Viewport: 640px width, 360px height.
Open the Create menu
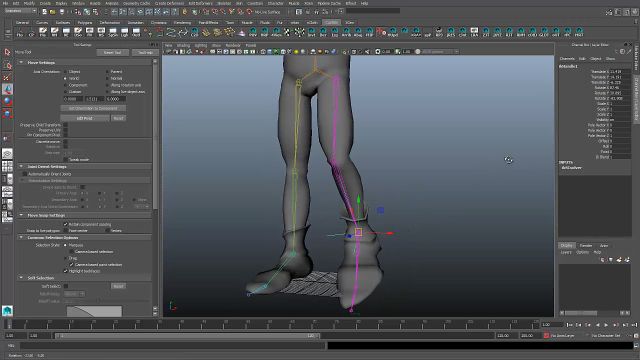click(45, 3)
